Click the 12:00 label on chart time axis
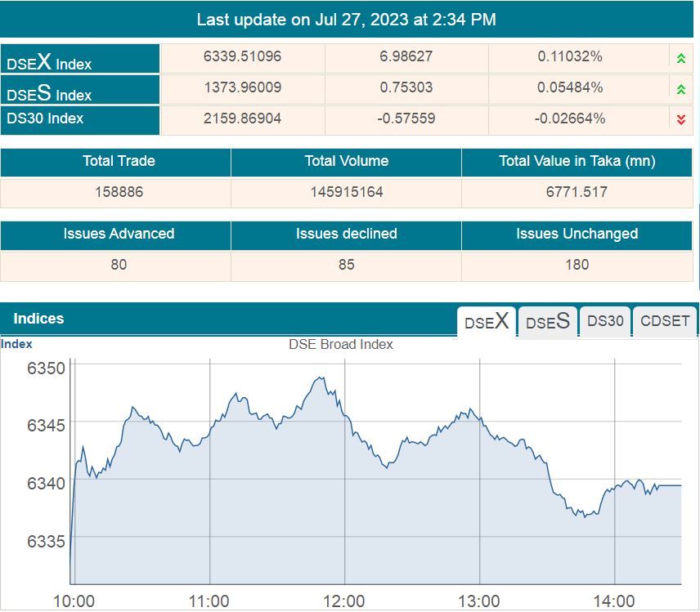The image size is (700, 612). (344, 601)
